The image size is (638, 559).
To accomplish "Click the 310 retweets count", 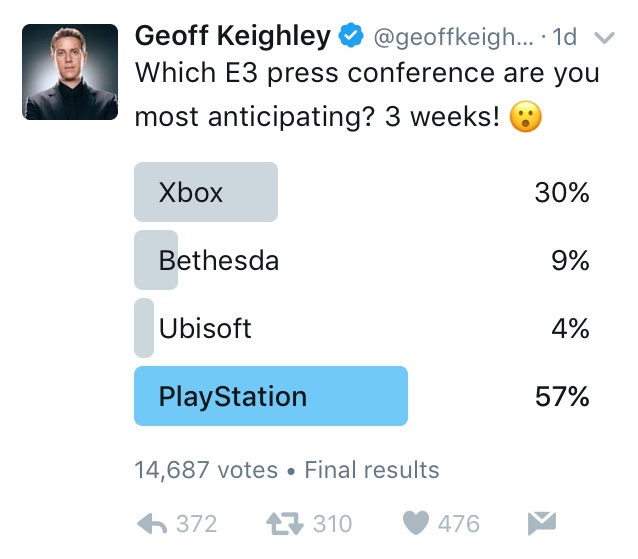I will click(331, 523).
